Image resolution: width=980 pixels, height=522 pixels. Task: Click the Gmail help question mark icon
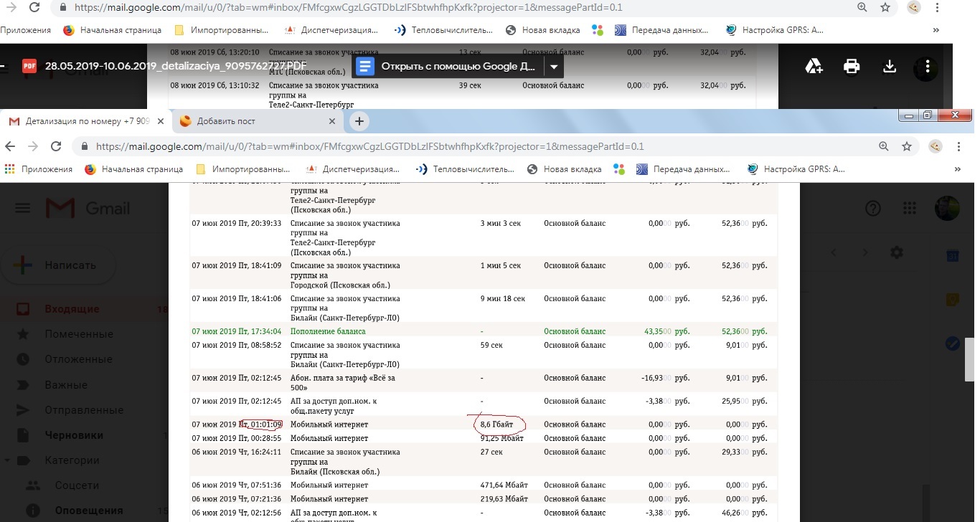tap(873, 208)
